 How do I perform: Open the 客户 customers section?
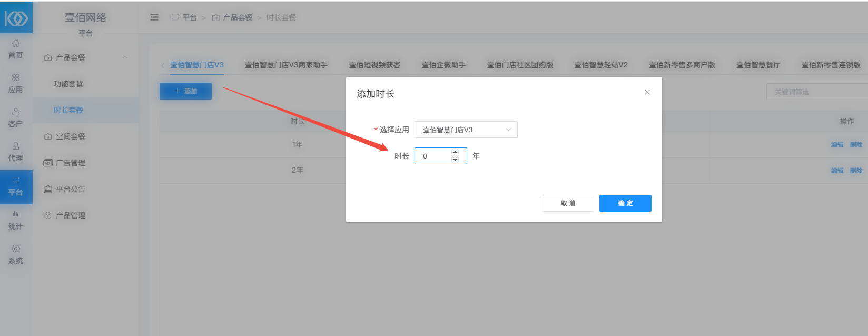point(16,118)
